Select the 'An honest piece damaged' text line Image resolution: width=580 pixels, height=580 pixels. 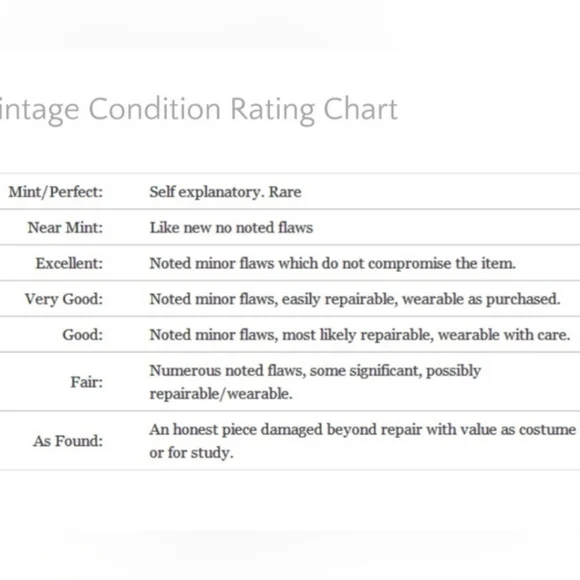point(363,430)
